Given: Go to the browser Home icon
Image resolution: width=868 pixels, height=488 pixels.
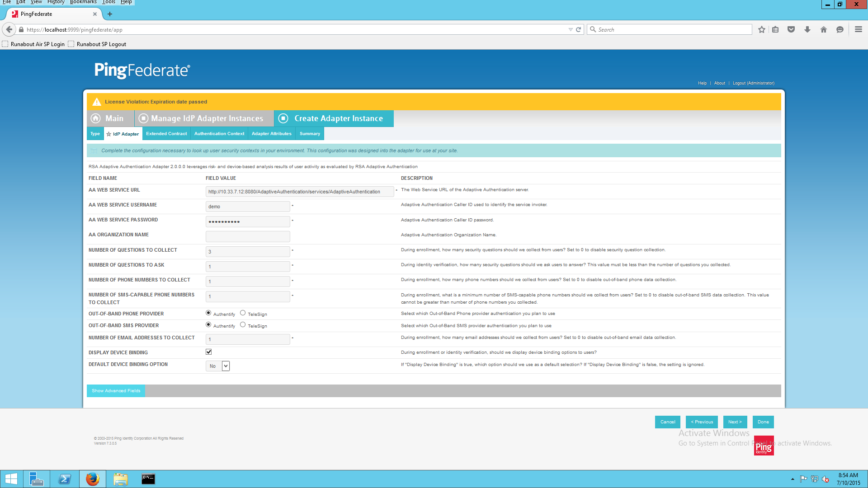Looking at the screenshot, I should click(x=824, y=29).
